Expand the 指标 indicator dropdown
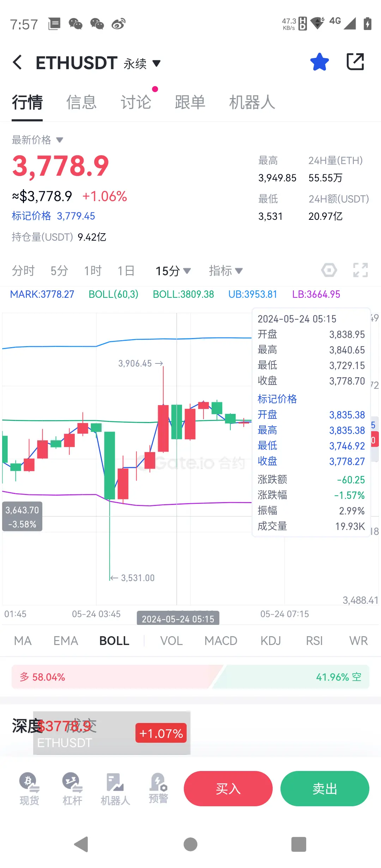Screen dimensions: 381x868 point(226,271)
